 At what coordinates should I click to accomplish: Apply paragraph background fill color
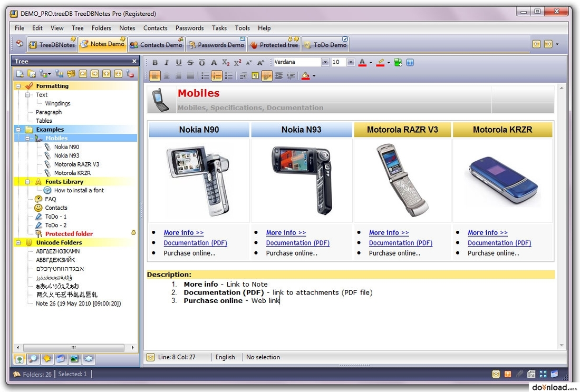click(x=305, y=76)
